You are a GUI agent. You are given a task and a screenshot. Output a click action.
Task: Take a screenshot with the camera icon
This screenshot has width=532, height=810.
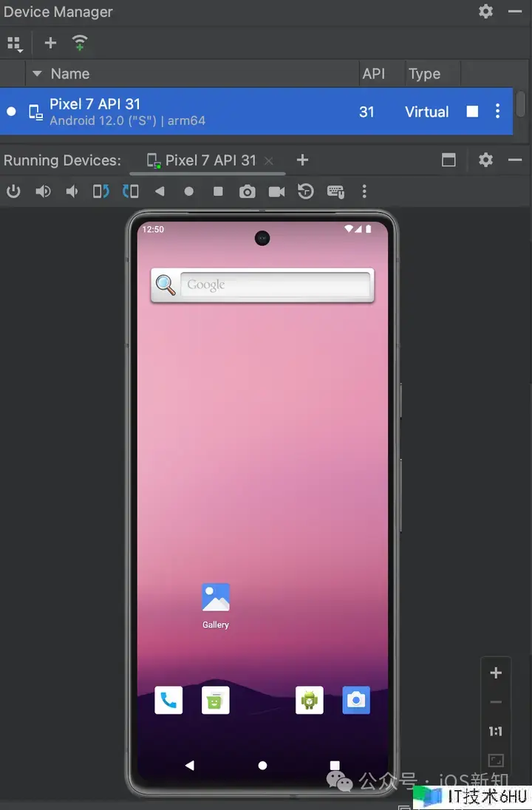pyautogui.click(x=248, y=191)
